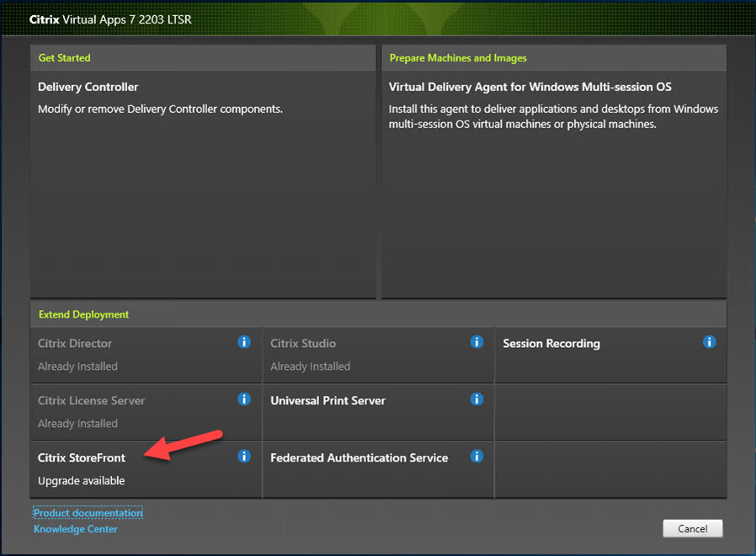The width and height of the screenshot is (756, 556).
Task: View info for Universal Print Server
Action: click(476, 399)
